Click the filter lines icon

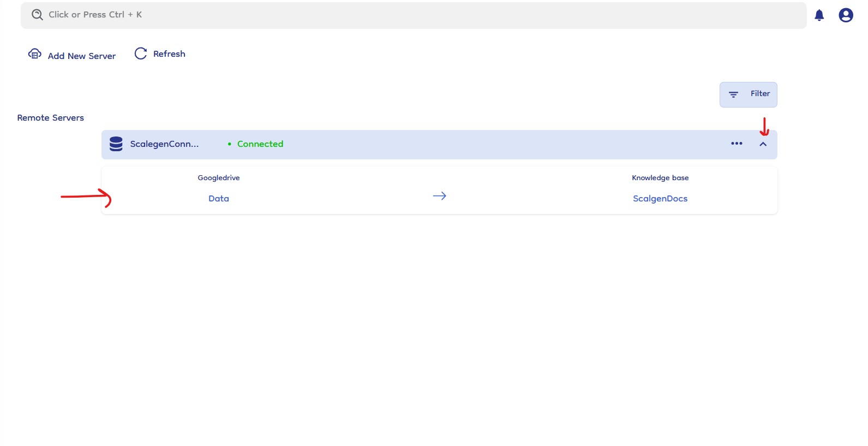[733, 94]
